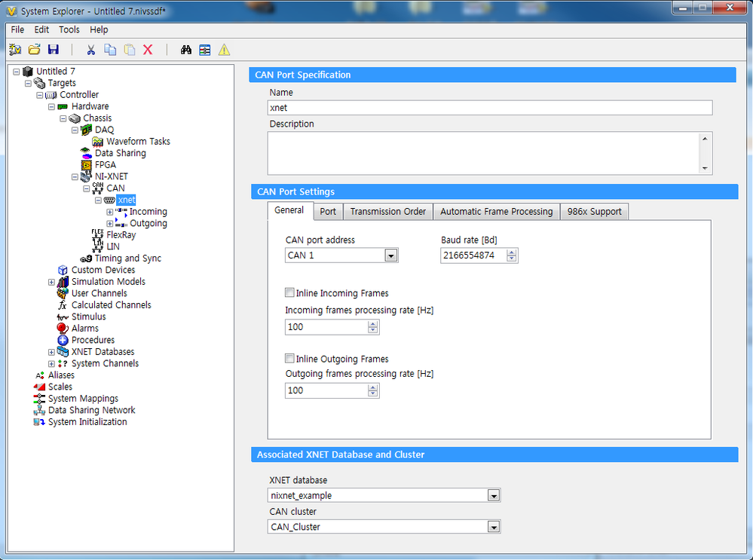Click the Outgoing frames processing rate field
753x560 pixels.
pos(326,390)
